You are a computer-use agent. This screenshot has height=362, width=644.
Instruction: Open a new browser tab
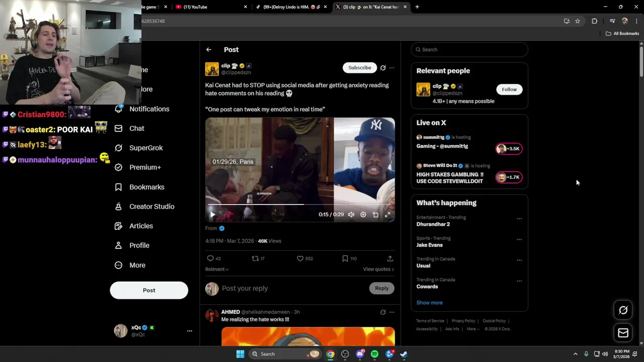417,7
